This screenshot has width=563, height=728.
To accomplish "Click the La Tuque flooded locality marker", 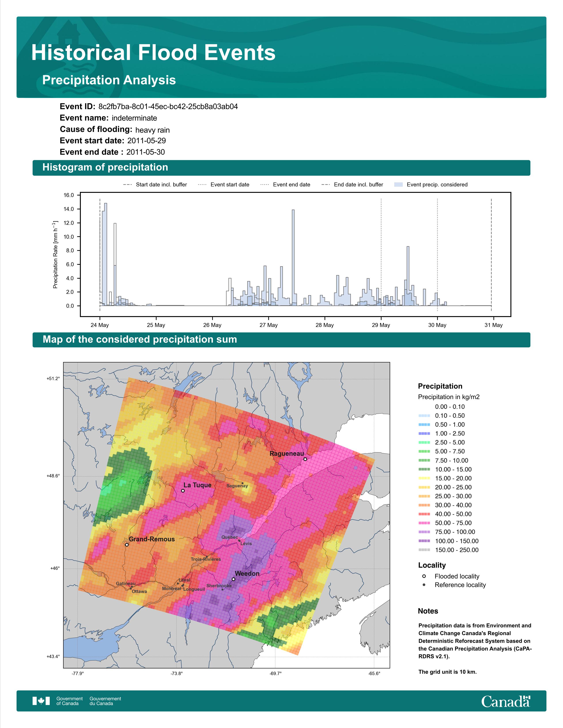I will coord(183,491).
